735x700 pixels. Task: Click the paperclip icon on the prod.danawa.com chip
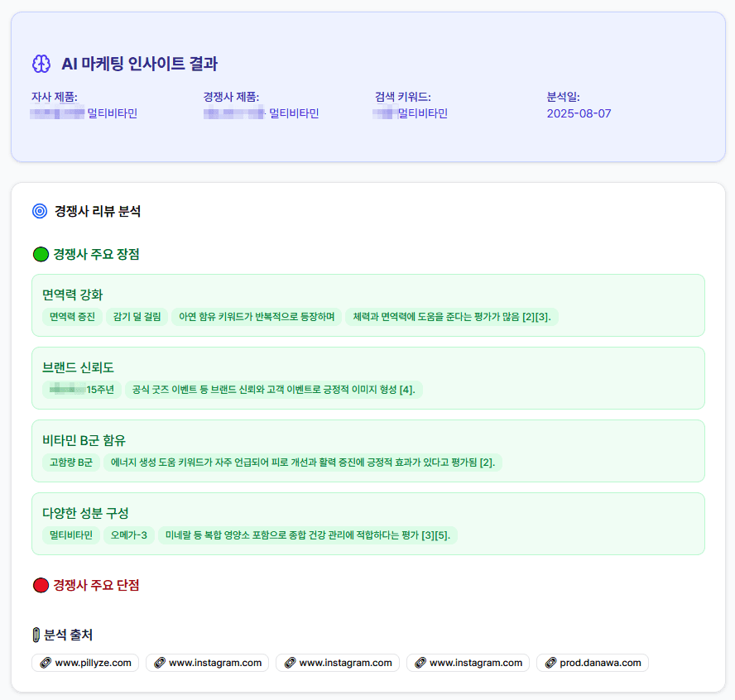[550, 663]
